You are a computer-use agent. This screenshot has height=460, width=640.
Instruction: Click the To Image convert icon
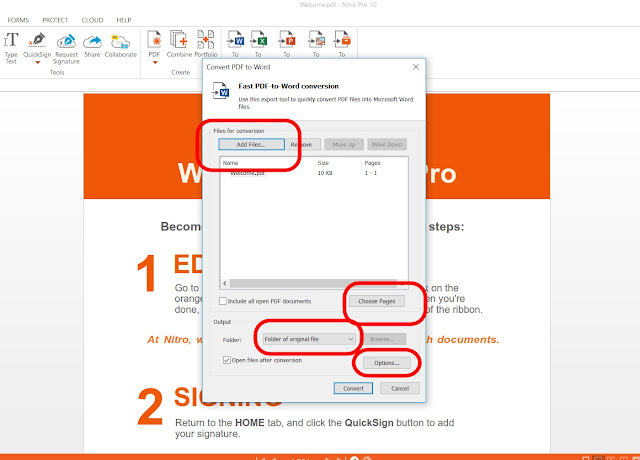[x=316, y=40]
